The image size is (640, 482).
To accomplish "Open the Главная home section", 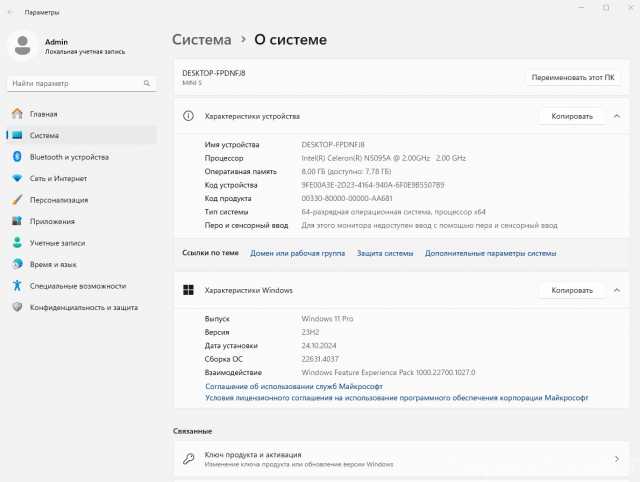I will [43, 114].
